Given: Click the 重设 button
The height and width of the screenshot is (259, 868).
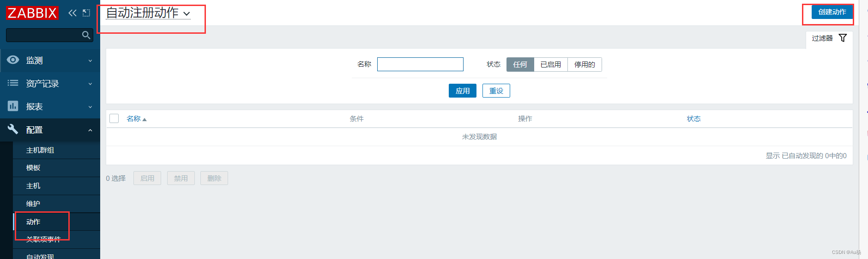Looking at the screenshot, I should coord(496,91).
